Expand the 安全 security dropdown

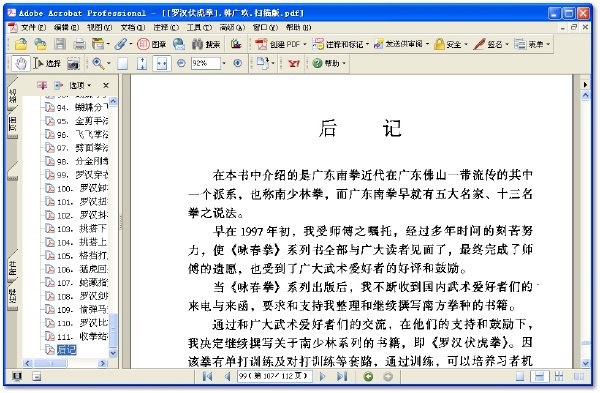(x=466, y=44)
